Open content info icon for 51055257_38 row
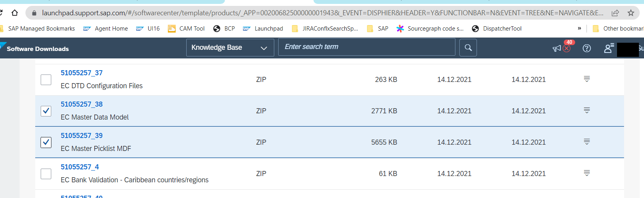The width and height of the screenshot is (644, 198). (x=587, y=110)
